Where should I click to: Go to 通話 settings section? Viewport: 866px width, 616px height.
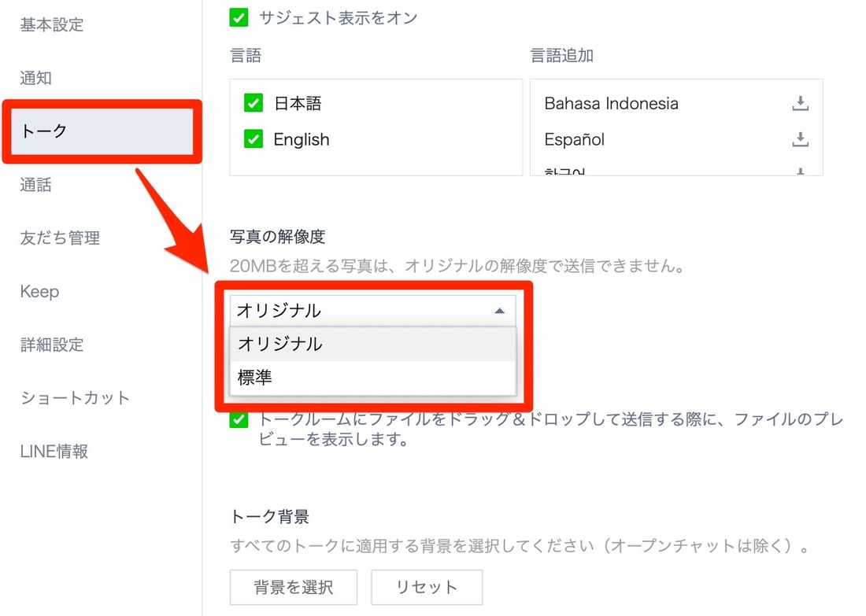click(36, 185)
